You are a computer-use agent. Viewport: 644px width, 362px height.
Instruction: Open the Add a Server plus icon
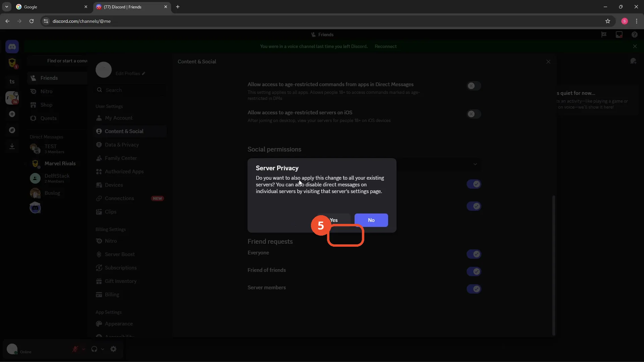pos(12,114)
